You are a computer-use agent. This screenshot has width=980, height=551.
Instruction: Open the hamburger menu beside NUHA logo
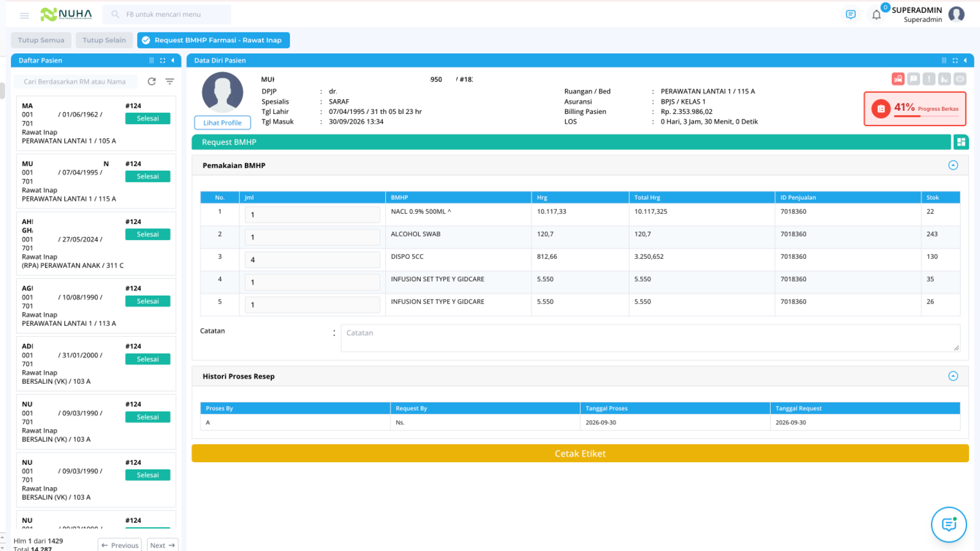[24, 15]
